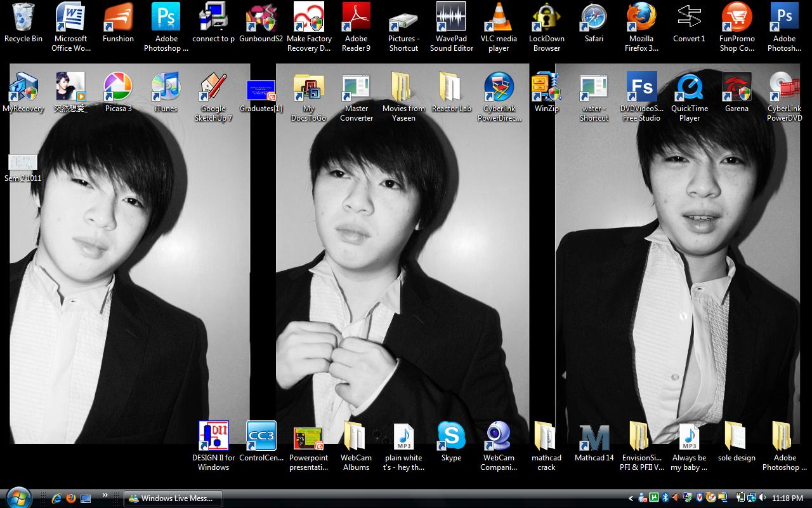812x508 pixels.
Task: Open VLC media player shortcut
Action: [499, 27]
